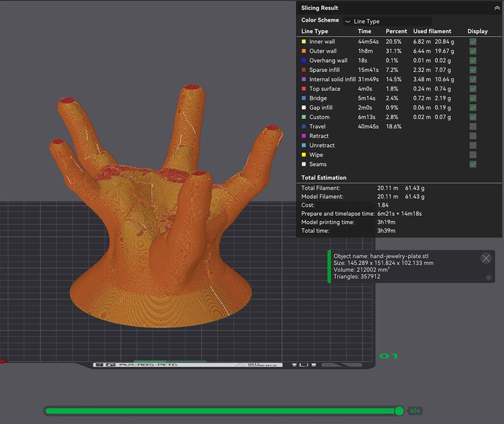The width and height of the screenshot is (504, 424).
Task: Enable display of Retract points
Action: click(x=473, y=136)
